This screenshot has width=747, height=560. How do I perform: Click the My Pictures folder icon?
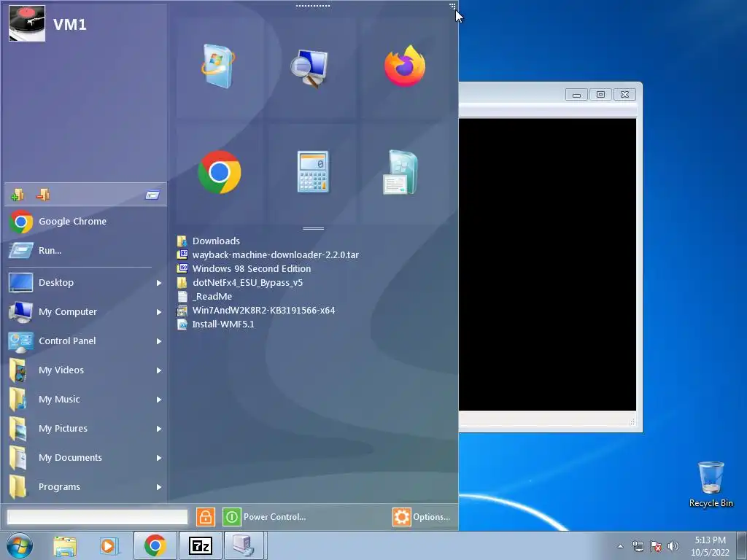18,429
